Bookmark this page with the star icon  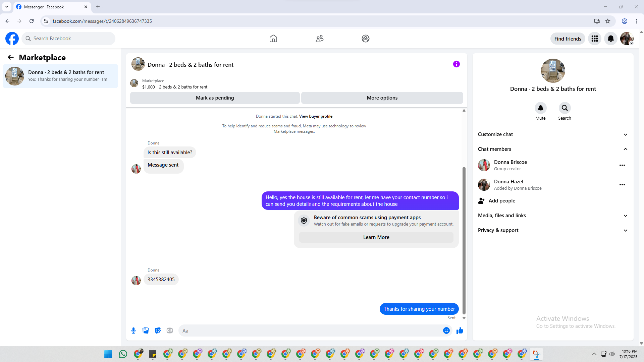point(608,21)
